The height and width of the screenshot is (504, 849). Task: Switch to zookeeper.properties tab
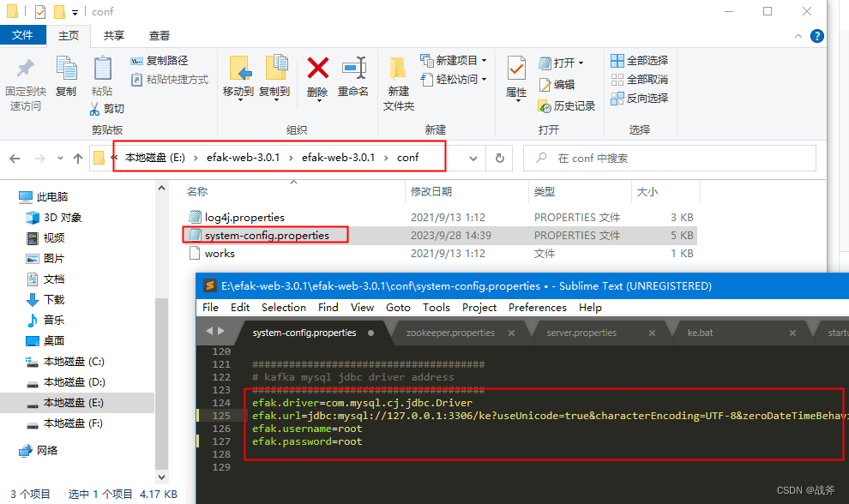pos(450,333)
